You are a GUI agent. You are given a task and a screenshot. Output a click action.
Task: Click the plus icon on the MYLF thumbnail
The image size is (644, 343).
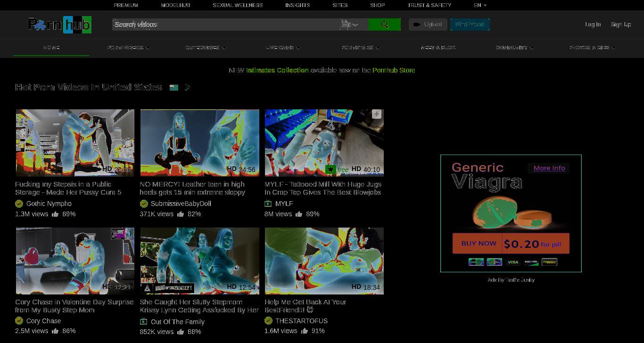pyautogui.click(x=376, y=114)
